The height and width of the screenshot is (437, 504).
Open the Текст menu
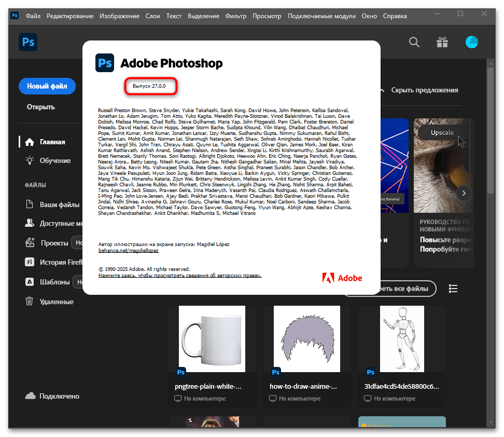point(174,16)
